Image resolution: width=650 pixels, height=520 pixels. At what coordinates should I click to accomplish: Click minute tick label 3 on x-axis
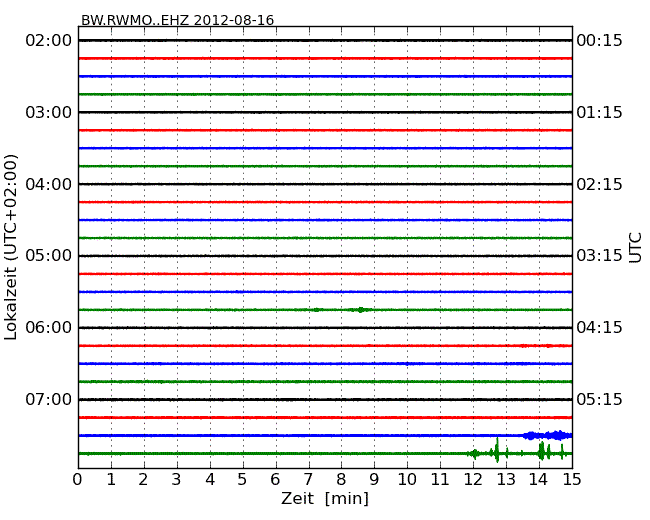(177, 480)
